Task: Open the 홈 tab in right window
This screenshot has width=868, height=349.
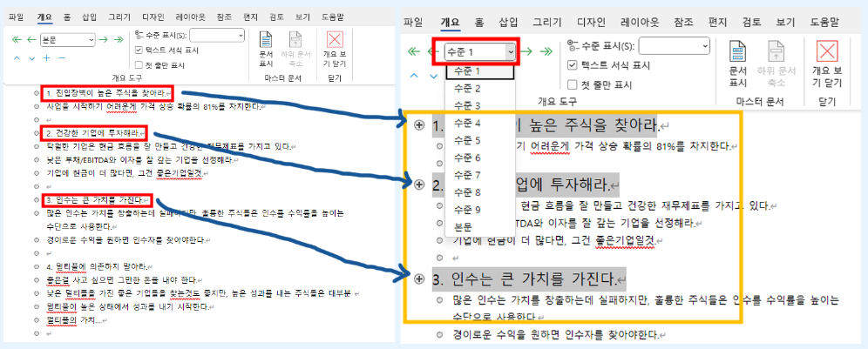Action: (478, 23)
